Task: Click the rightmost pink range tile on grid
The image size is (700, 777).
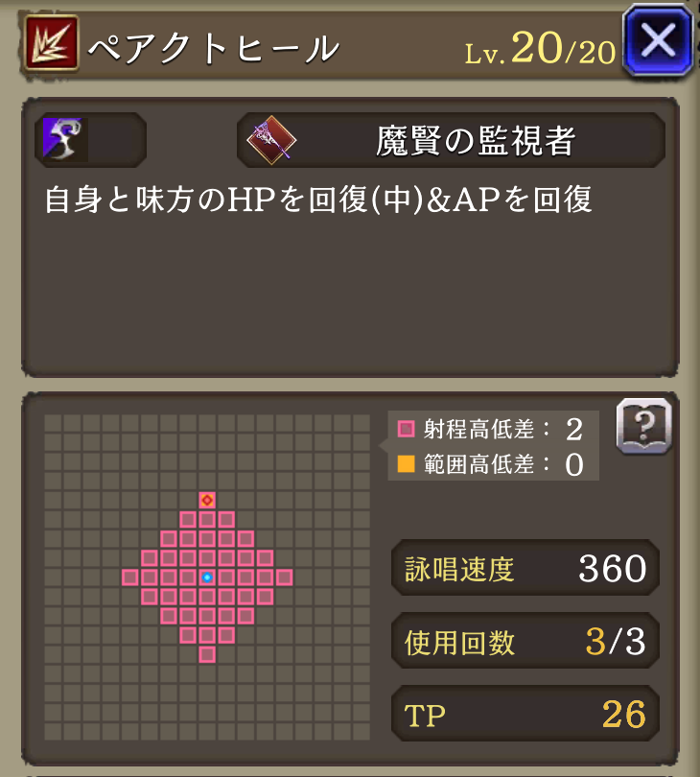Action: [285, 577]
